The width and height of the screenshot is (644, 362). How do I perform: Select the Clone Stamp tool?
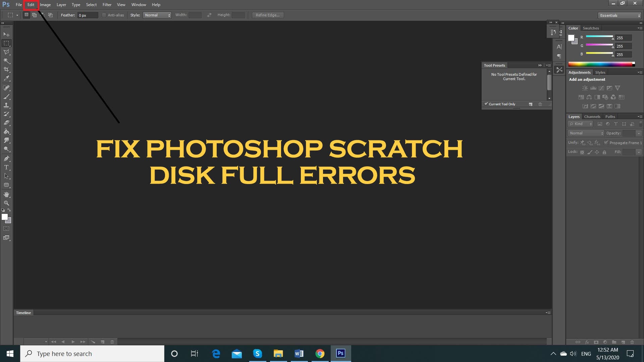coord(6,105)
